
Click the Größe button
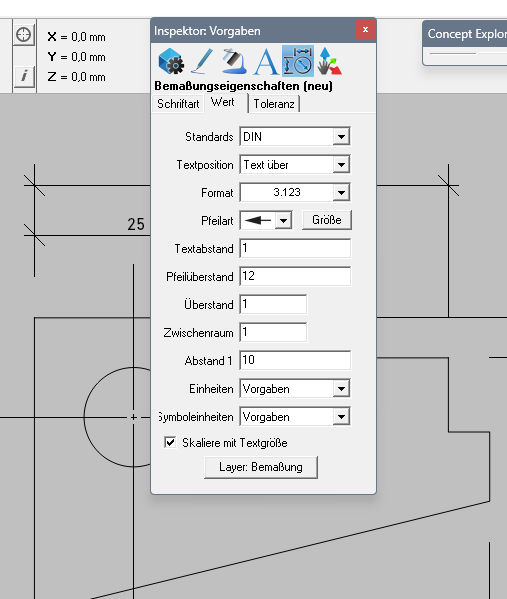tap(327, 220)
